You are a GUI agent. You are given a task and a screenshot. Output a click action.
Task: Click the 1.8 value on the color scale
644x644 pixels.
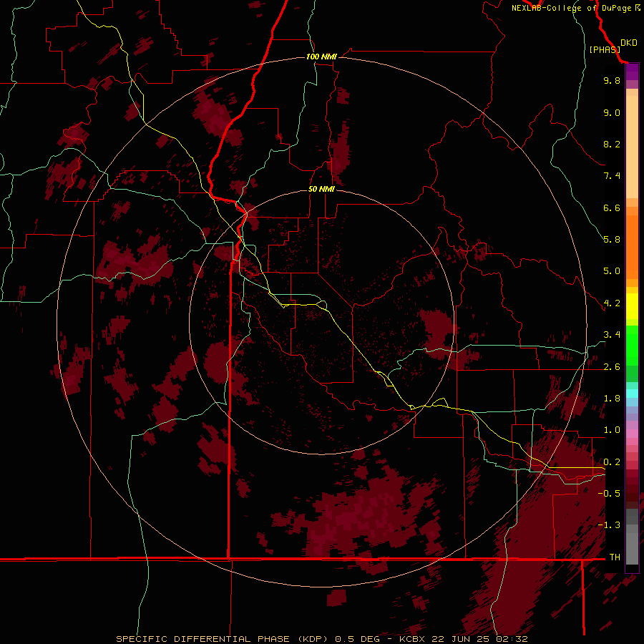[612, 399]
